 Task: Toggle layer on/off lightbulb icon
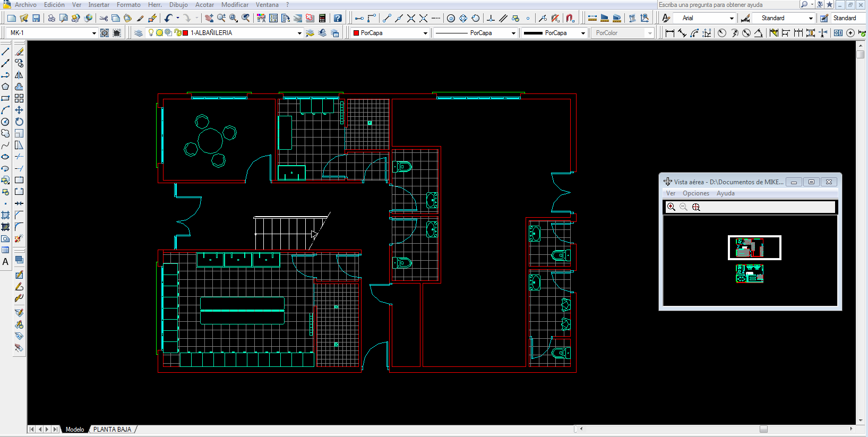point(151,33)
